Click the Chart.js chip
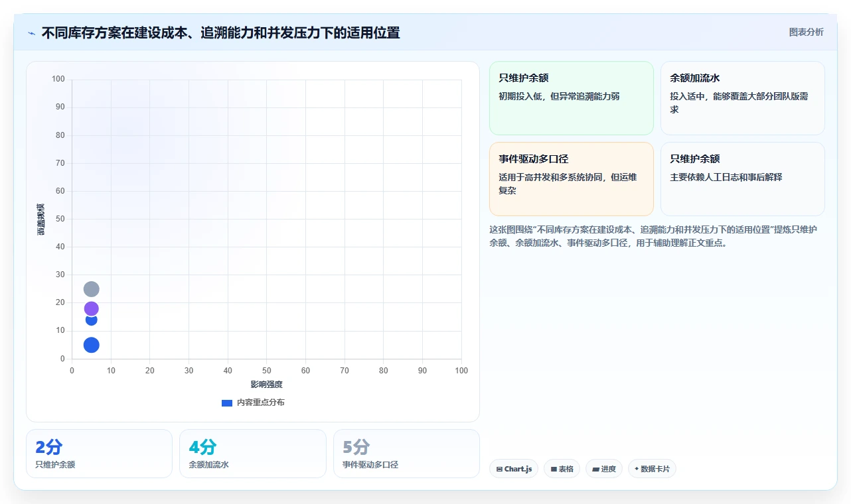The image size is (851, 504). coord(514,469)
